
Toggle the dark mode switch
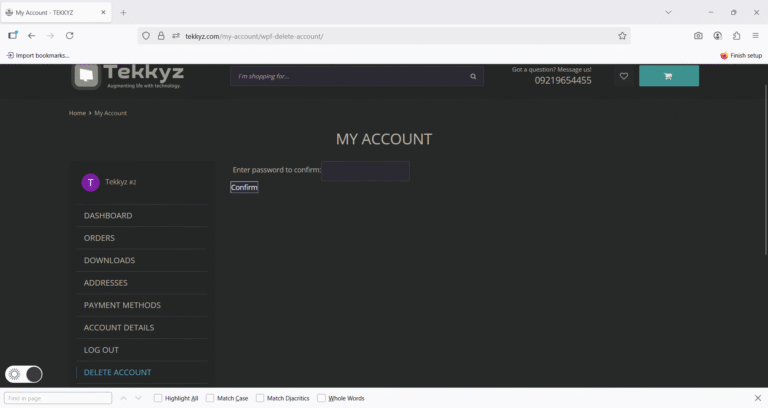[24, 374]
